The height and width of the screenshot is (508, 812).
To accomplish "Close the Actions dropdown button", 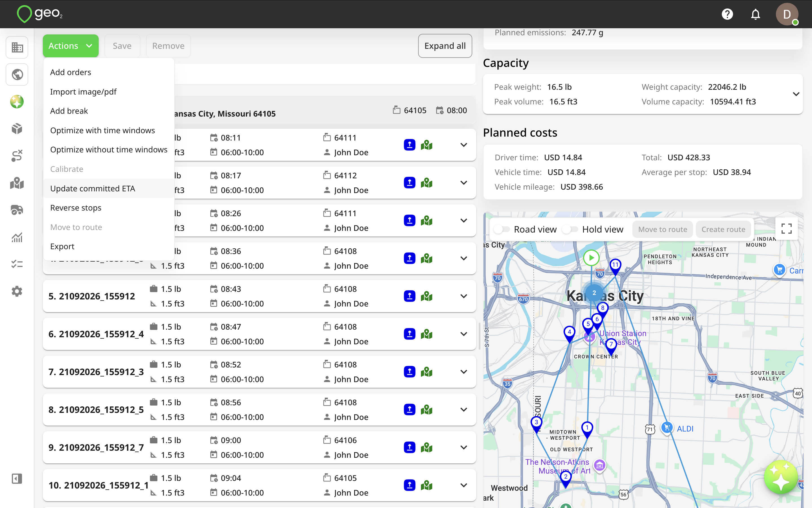I will pos(70,46).
